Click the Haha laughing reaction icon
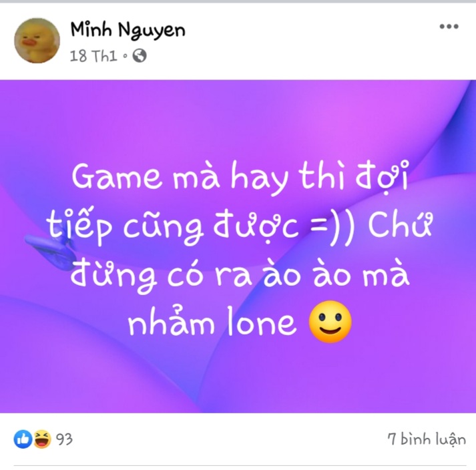 [42, 439]
